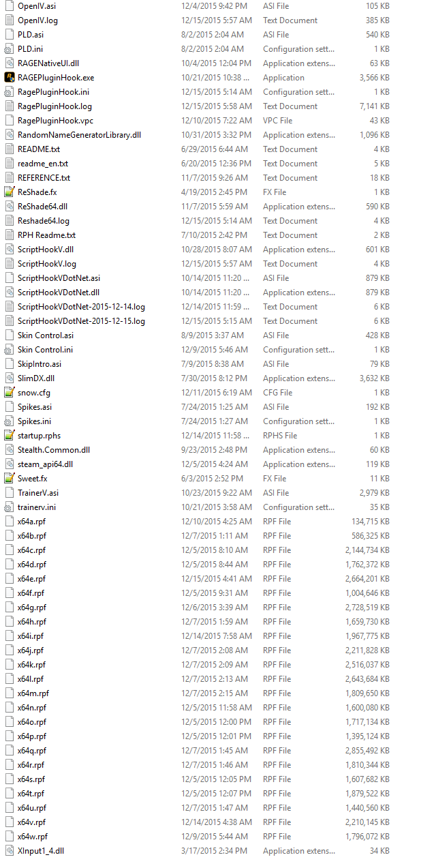This screenshot has height=868, width=421.
Task: Click the x64w.rpf file icon
Action: (10, 837)
